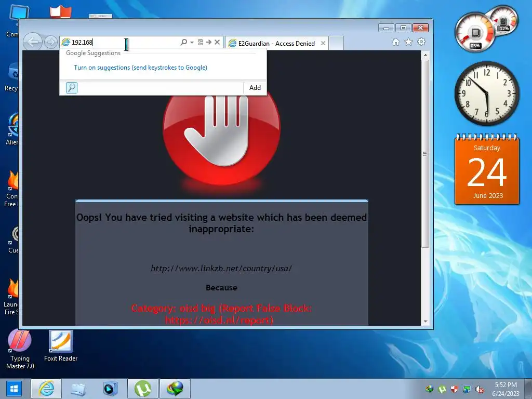The width and height of the screenshot is (532, 399).
Task: Maximize the Internet Explorer window
Action: (403, 28)
